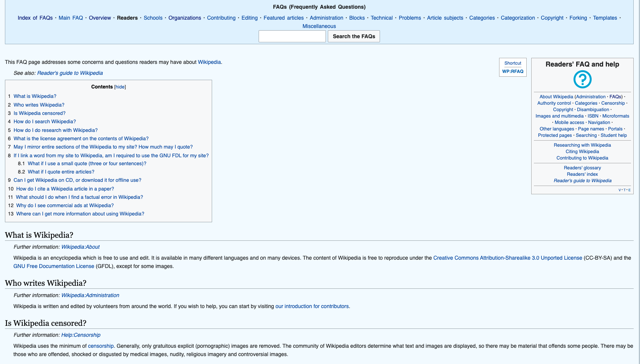Click the Shortcut link in shortcut box
Viewport: 642px width, 364px height.
[513, 63]
